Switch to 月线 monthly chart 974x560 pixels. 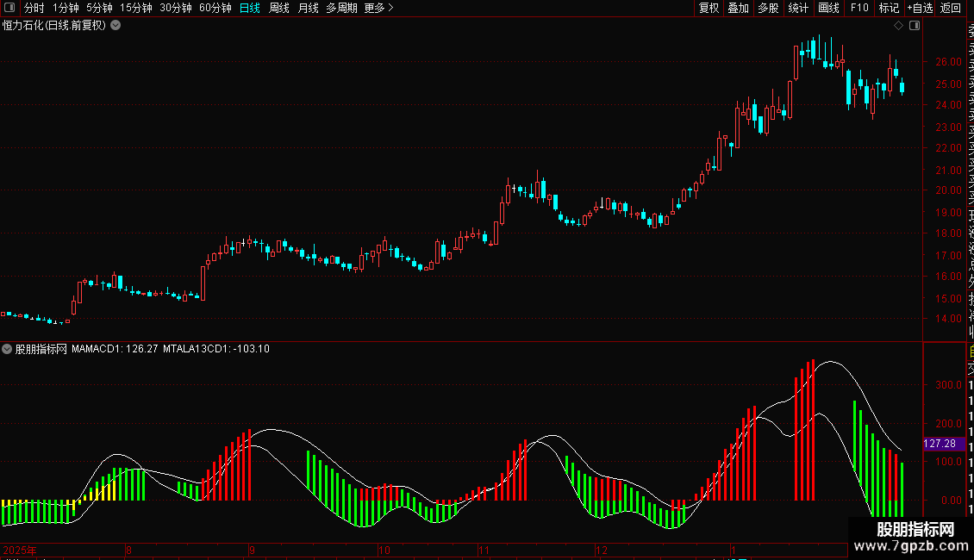(308, 8)
